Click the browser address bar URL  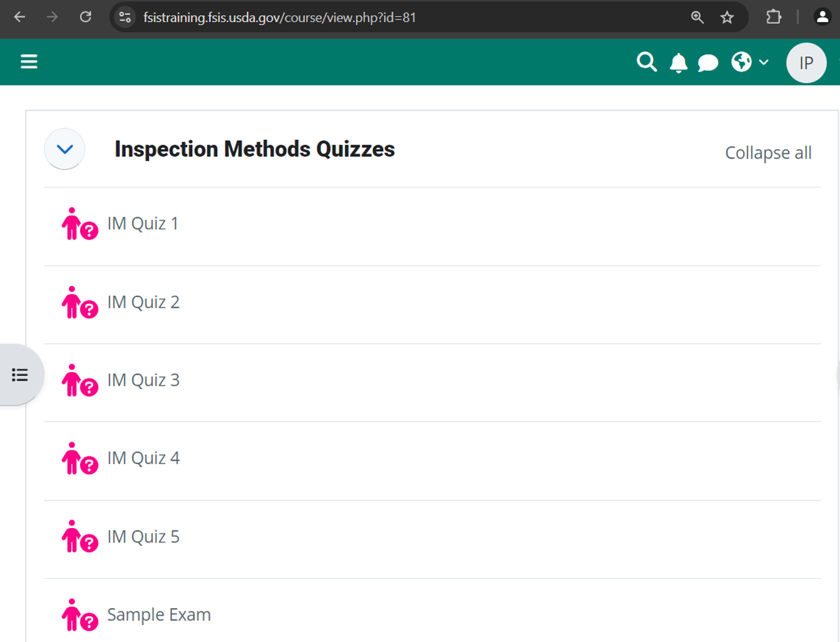[280, 18]
